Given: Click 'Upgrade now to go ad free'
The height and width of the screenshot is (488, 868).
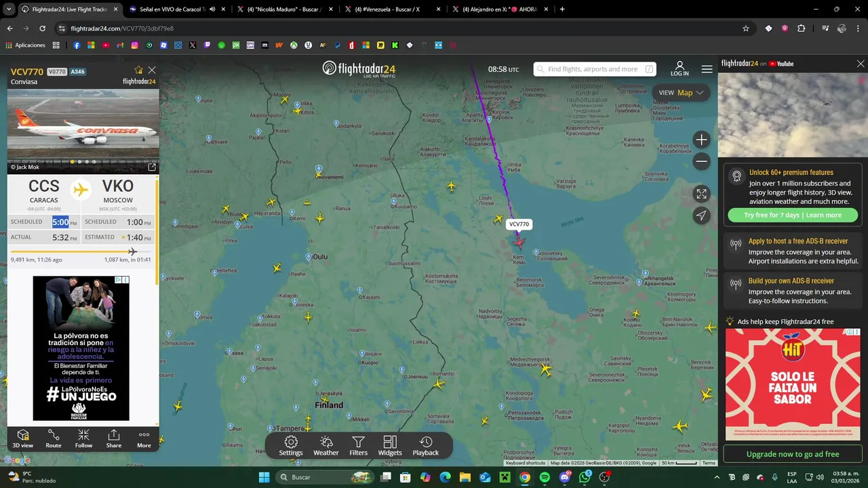Looking at the screenshot, I should 793,454.
